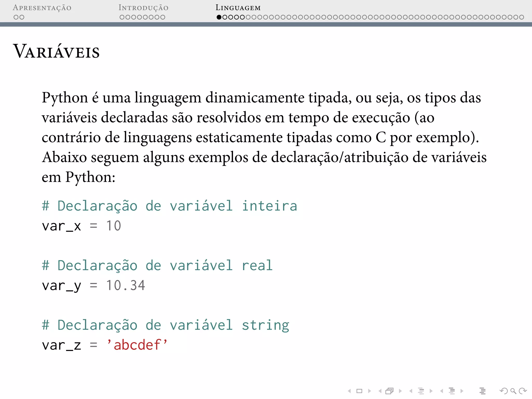The height and width of the screenshot is (399, 532).
Task: Select the filled current-slide dot under Linguagem
Action: click(219, 17)
